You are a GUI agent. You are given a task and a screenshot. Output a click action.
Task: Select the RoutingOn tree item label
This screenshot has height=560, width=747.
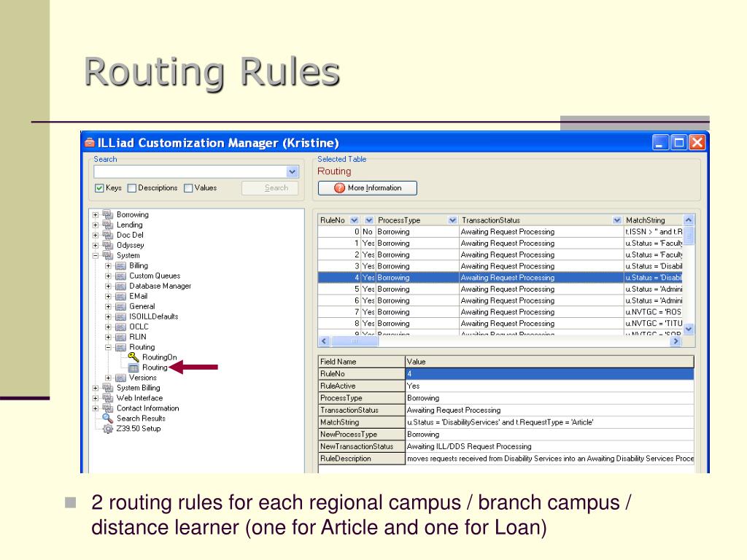160,357
